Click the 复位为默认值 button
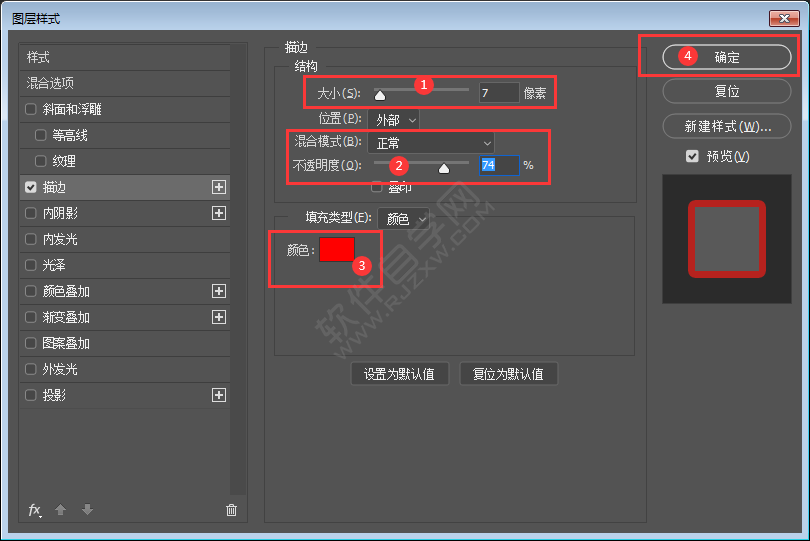 [x=508, y=374]
